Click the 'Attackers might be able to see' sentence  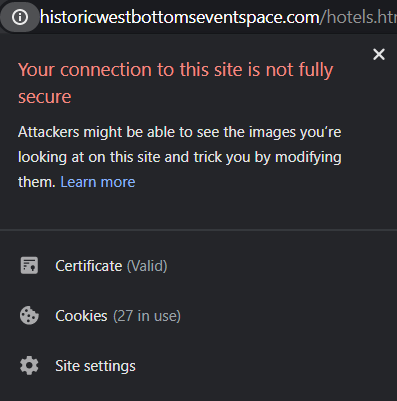pos(179,132)
